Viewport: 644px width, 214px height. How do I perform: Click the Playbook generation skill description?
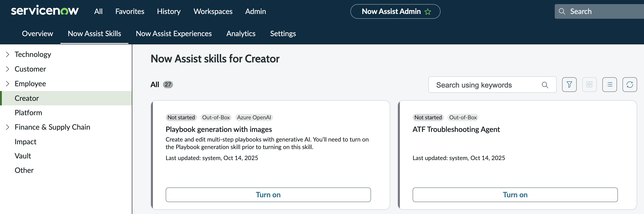pyautogui.click(x=267, y=143)
